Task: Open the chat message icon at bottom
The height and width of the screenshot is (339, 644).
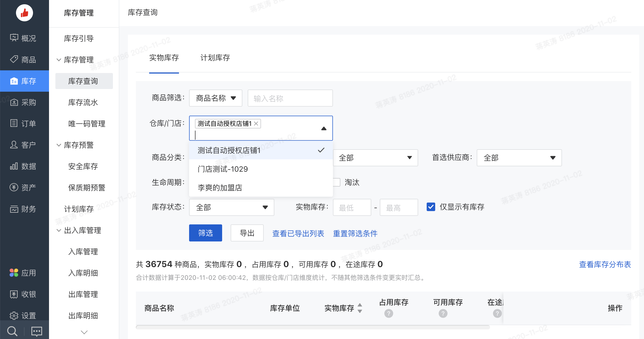Action: (36, 331)
